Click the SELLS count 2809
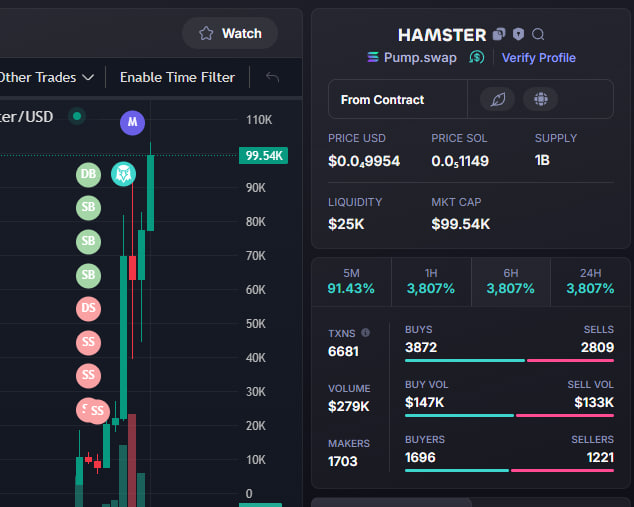 [x=597, y=347]
